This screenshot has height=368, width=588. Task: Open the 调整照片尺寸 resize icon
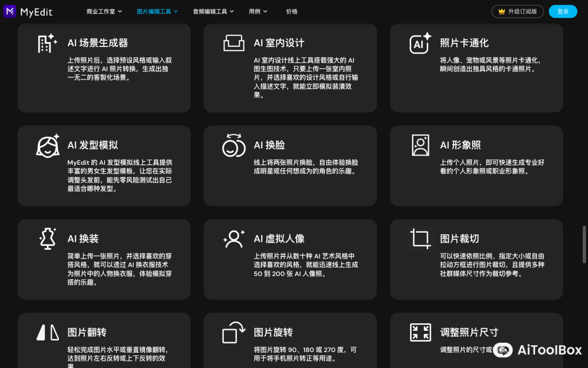(x=420, y=332)
